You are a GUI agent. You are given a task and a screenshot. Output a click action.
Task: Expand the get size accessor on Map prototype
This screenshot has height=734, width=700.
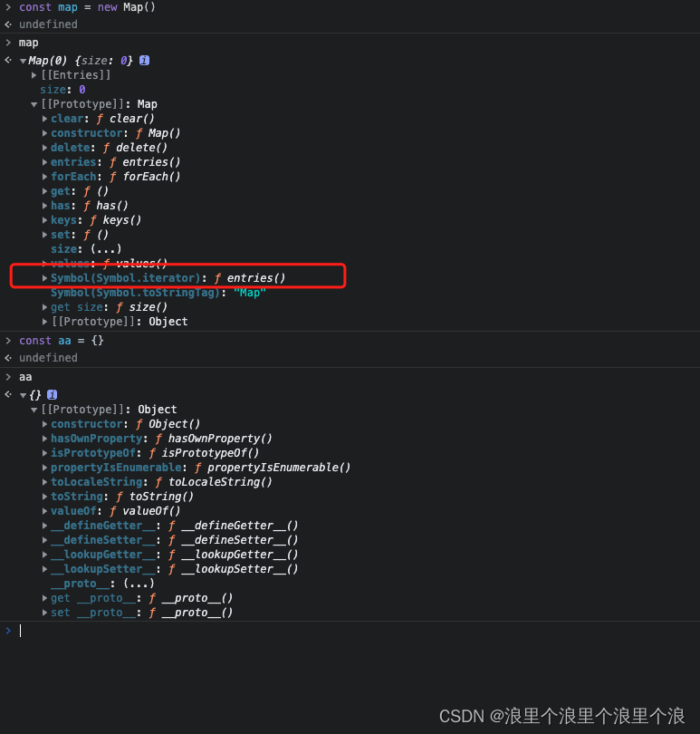click(x=44, y=306)
